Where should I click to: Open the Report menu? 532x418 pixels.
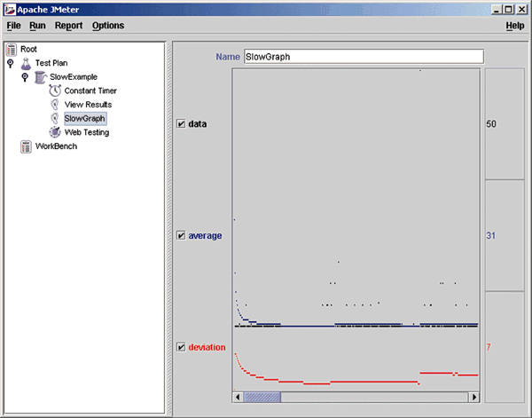tap(68, 26)
